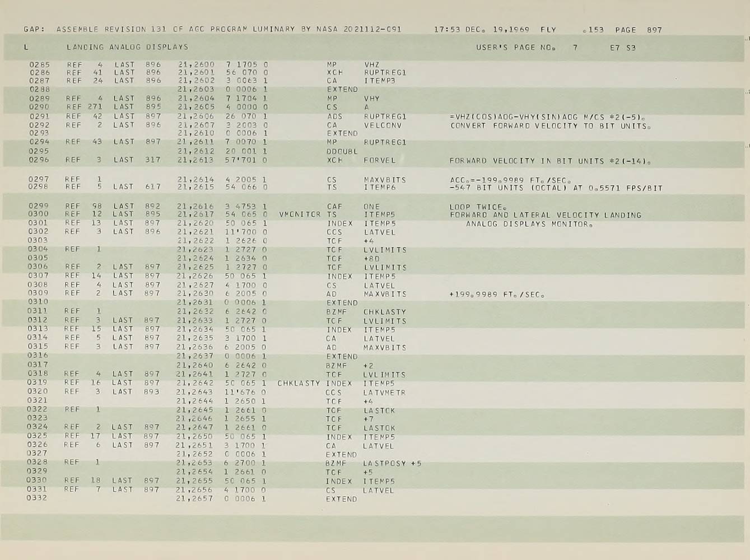Image resolution: width=750 pixels, height=560 pixels.
Task: Click line number 0332
Action: [x=37, y=498]
